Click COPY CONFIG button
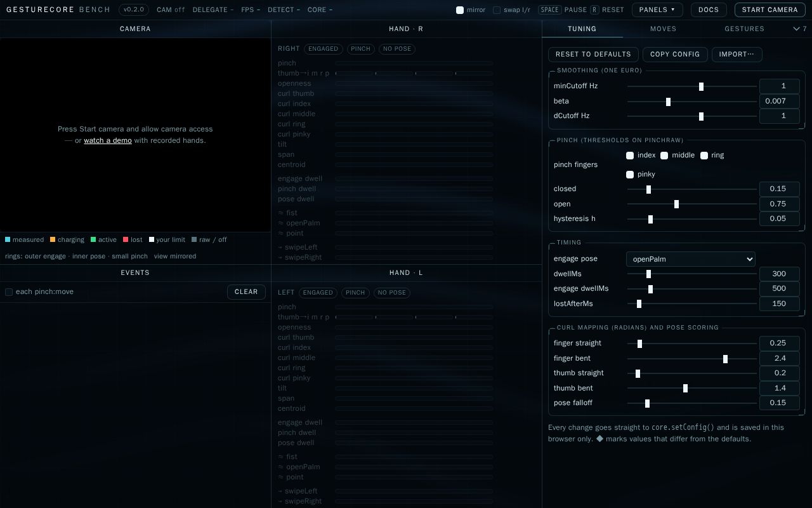 coord(675,54)
